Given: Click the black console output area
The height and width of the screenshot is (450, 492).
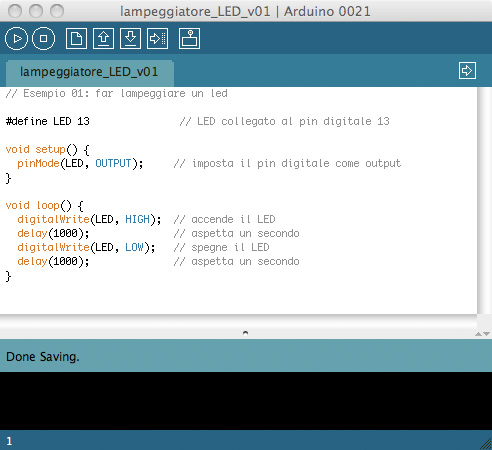Looking at the screenshot, I should pos(246,401).
